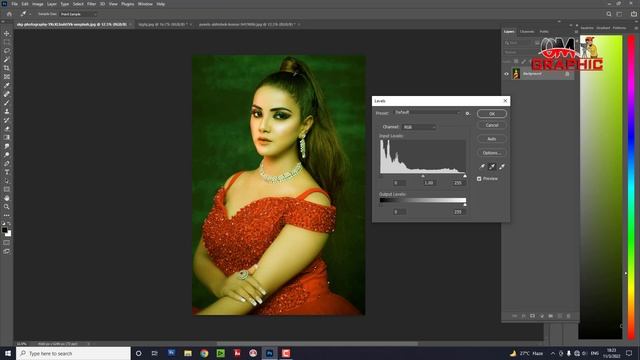Click the output levels 255 field
The image size is (640, 360).
(458, 212)
